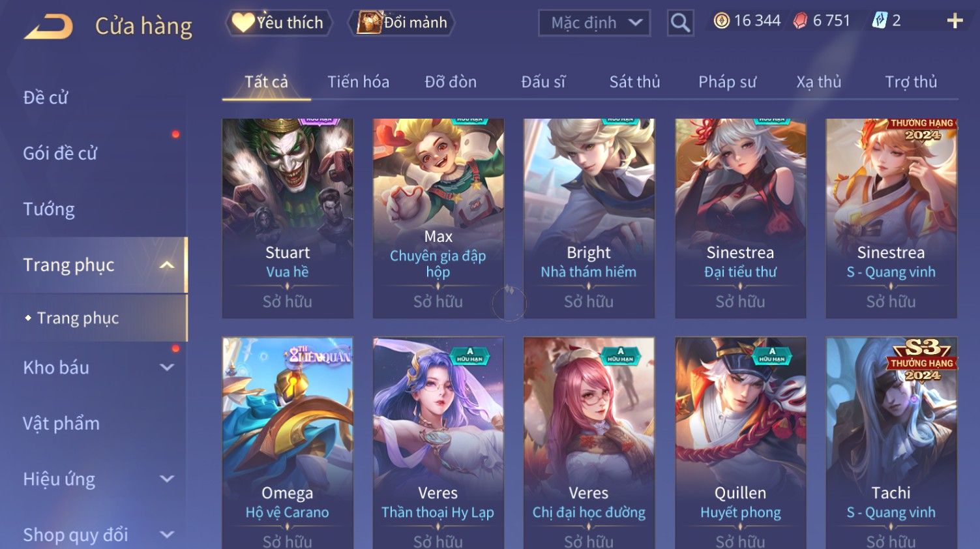Select the Tiến hóa tab
This screenshot has height=549, width=980.
[x=358, y=82]
